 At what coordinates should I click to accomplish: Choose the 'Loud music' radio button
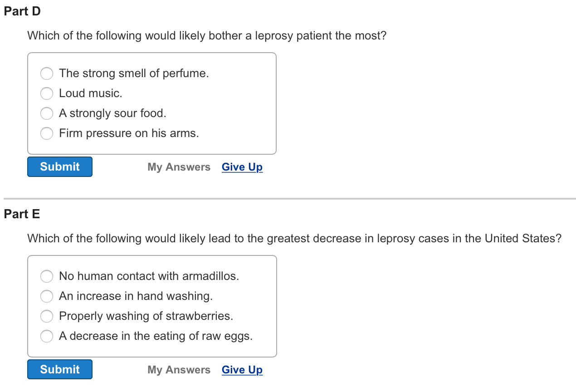(47, 93)
